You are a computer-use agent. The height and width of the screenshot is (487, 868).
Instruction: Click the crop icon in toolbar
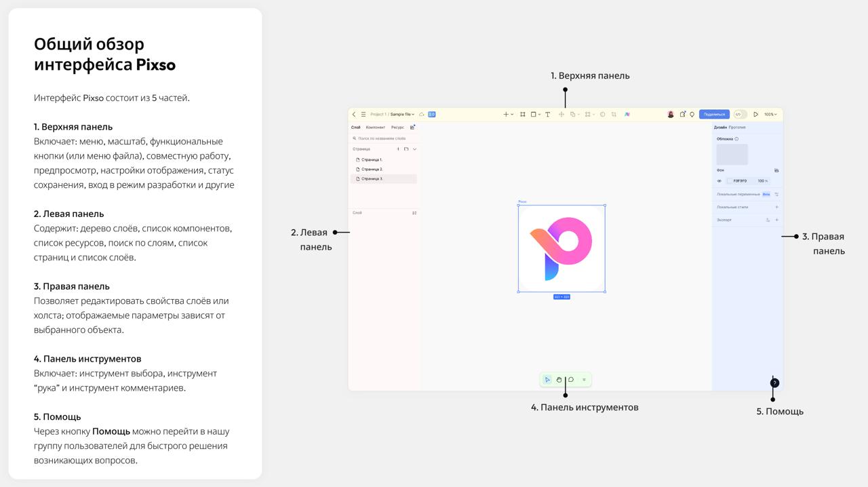[x=614, y=114]
